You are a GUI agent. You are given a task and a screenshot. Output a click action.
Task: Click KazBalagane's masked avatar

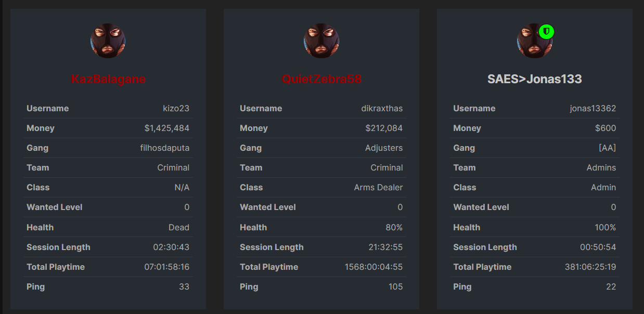coord(108,41)
